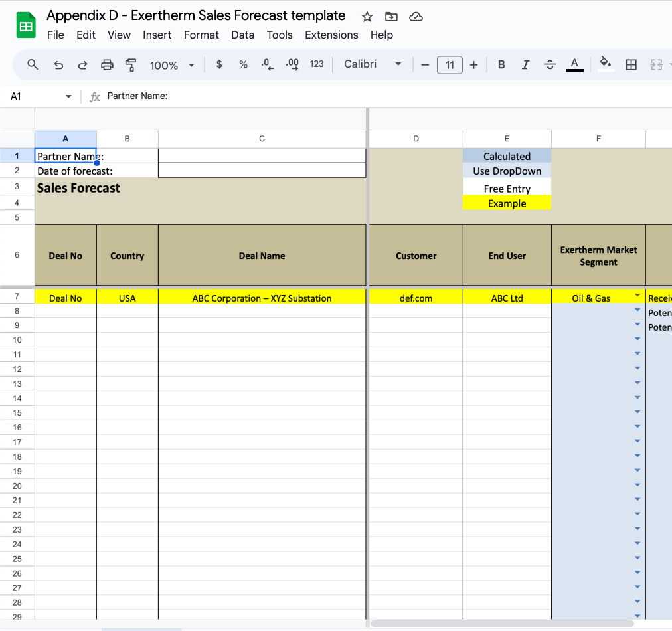Click the formula bar text
Viewport: 672px width, 631px height.
137,96
